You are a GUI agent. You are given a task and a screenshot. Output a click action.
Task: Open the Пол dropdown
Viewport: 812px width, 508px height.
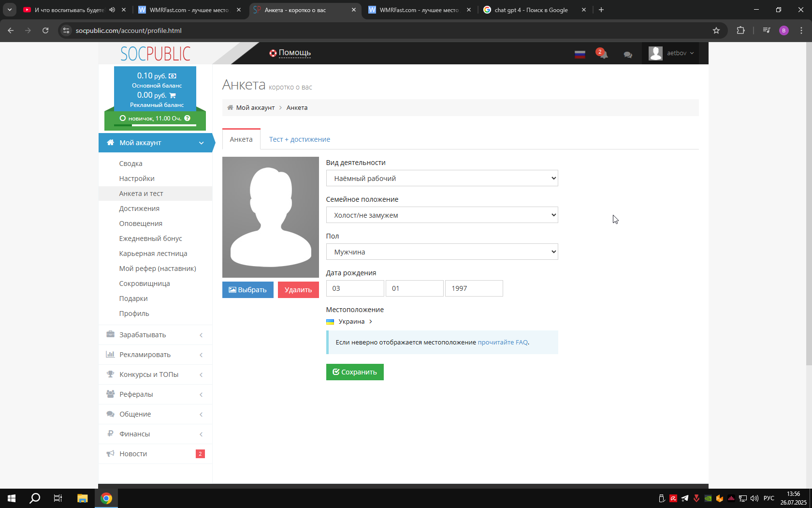(x=442, y=252)
